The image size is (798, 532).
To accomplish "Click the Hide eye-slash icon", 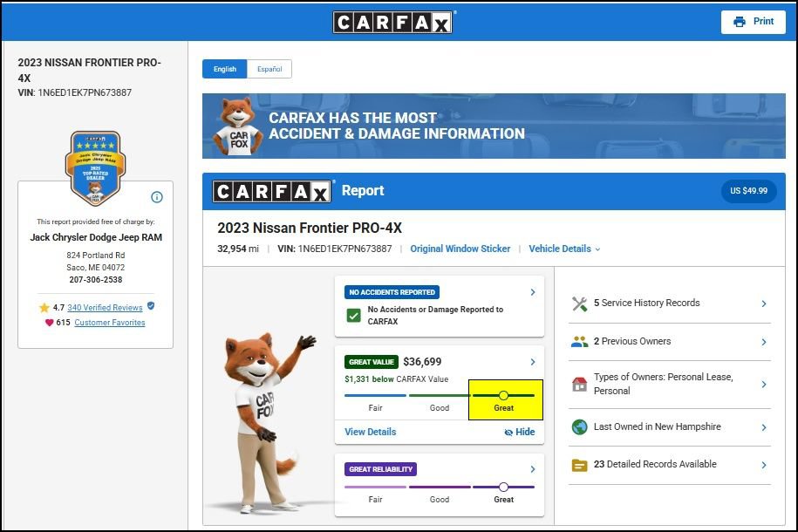I will pos(508,433).
